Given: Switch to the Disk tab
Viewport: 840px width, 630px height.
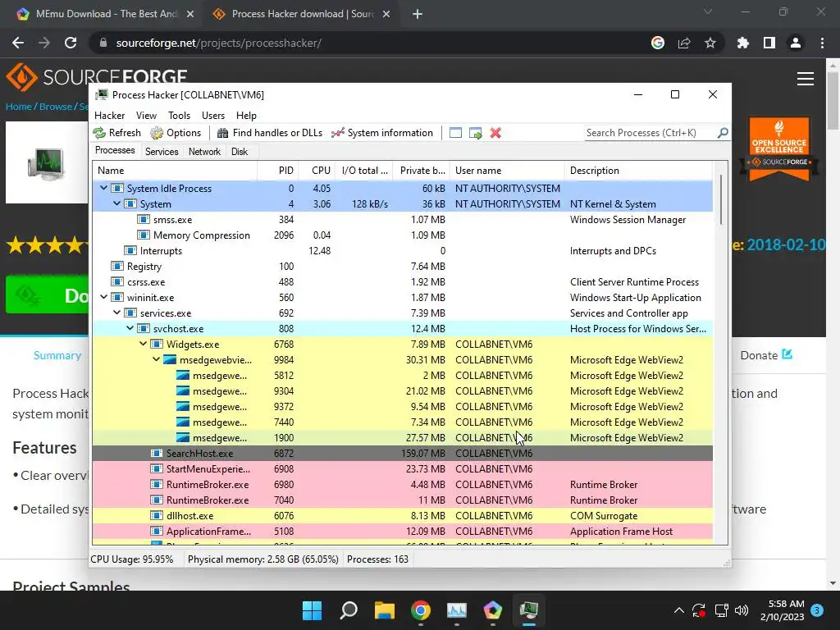Looking at the screenshot, I should [240, 152].
